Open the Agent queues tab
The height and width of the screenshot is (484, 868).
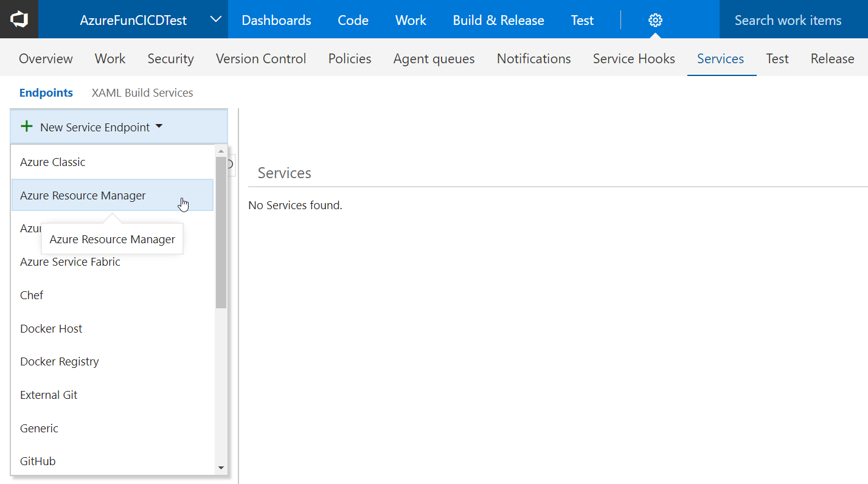[434, 58]
